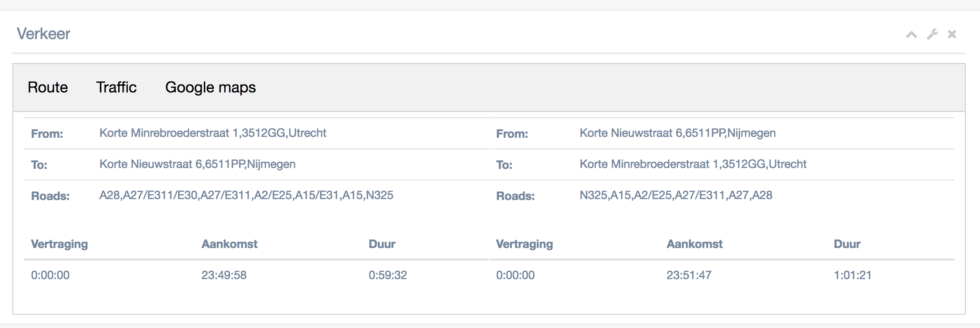Select the Utrecht origin address in left route
The width and height of the screenshot is (980, 328).
[213, 133]
